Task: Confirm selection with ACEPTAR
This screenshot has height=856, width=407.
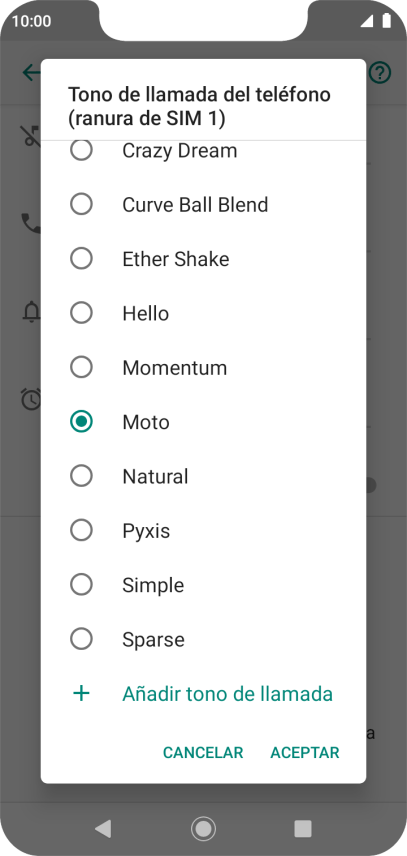Action: click(305, 752)
